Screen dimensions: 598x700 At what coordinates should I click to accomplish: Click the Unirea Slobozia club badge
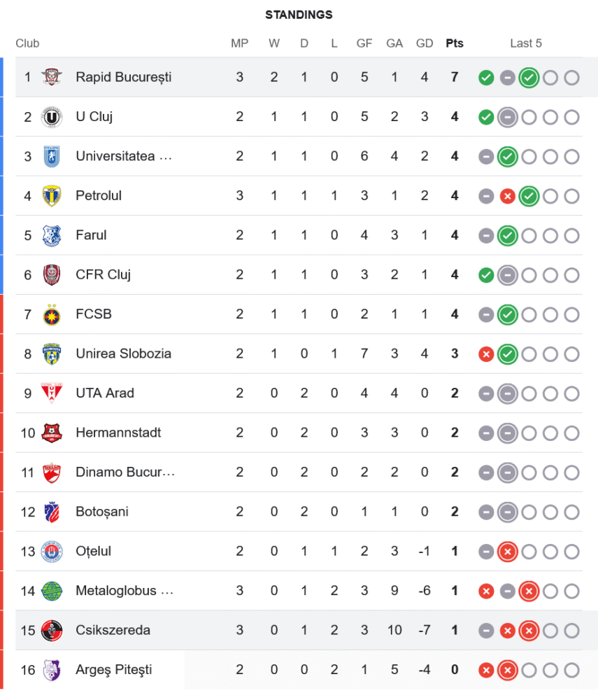coord(52,353)
